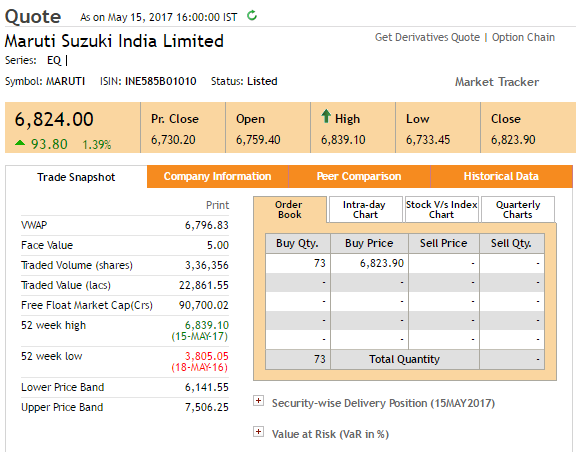Select the symbol MARUTI

point(65,81)
